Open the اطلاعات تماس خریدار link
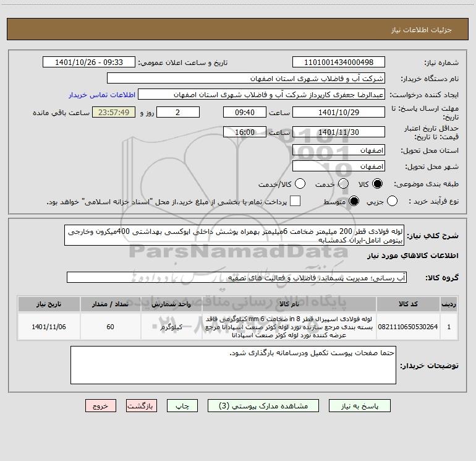This screenshot has width=476, height=461. click(x=102, y=95)
